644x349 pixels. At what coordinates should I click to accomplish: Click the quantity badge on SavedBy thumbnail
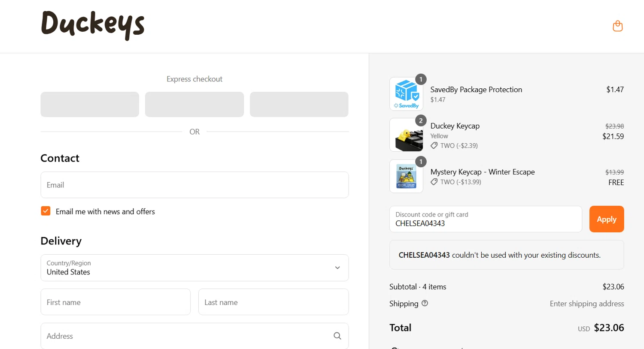point(421,79)
